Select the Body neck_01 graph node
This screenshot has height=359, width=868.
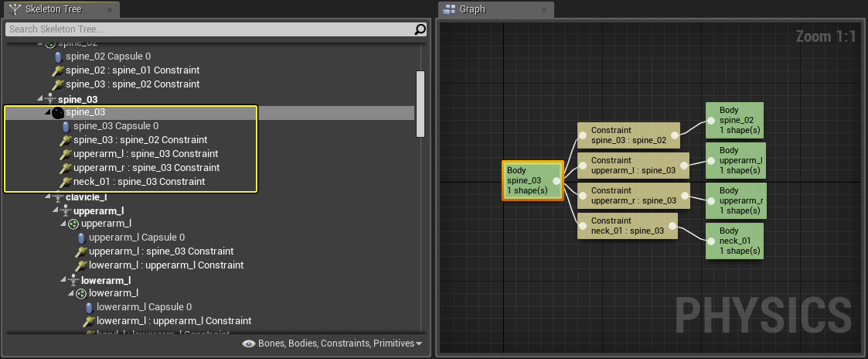(734, 241)
